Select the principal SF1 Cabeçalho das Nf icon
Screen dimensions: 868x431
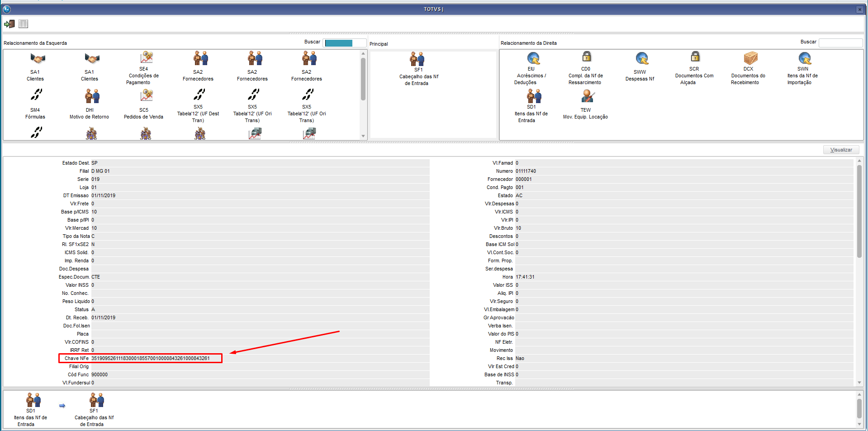417,59
